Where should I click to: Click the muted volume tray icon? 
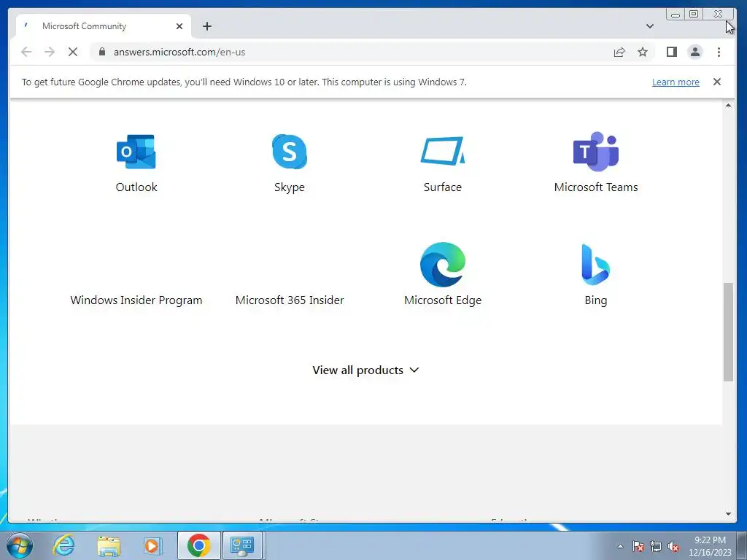click(673, 546)
